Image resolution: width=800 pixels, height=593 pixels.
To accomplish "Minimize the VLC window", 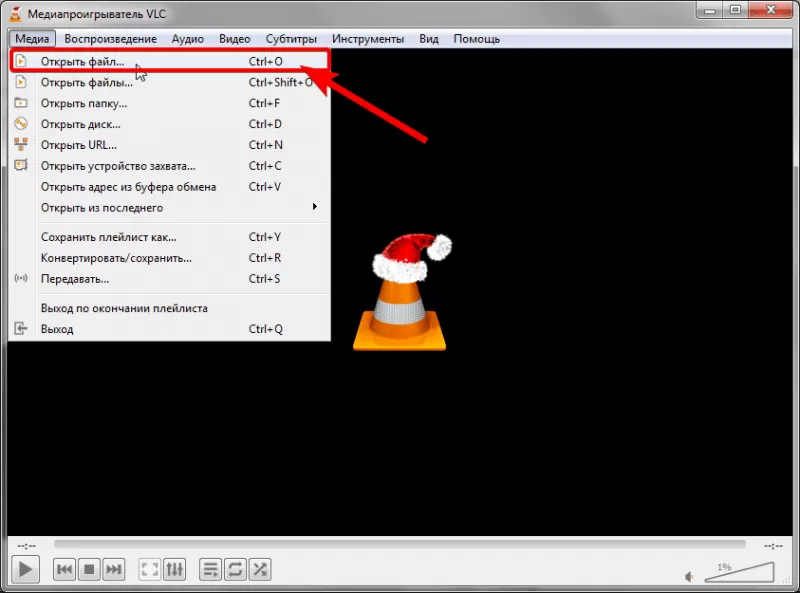I will (710, 10).
